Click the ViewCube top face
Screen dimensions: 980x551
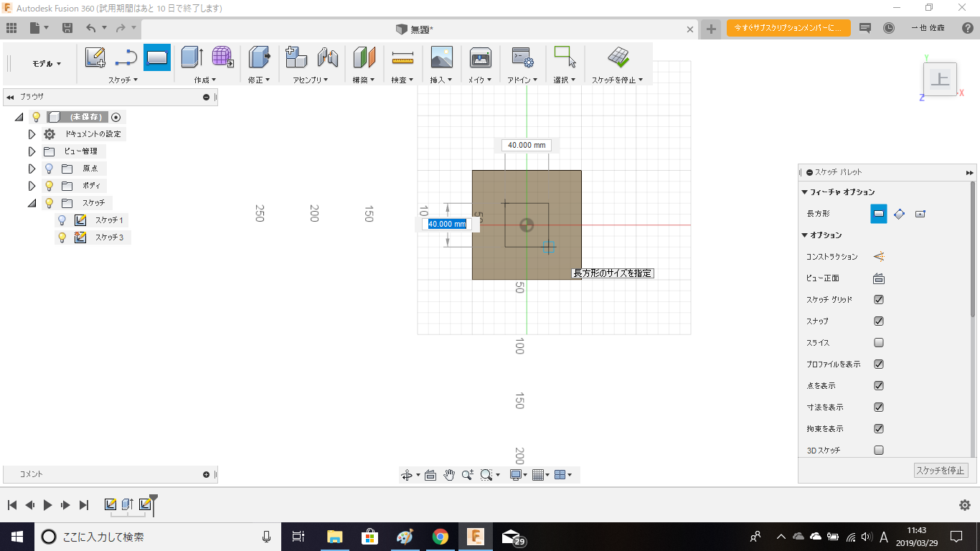[x=939, y=79]
